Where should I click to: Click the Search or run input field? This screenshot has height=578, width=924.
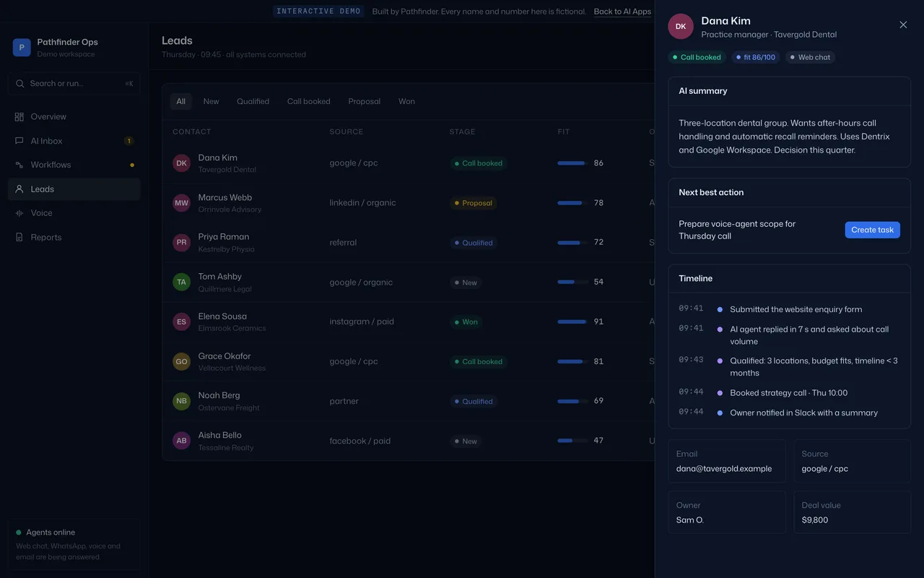pos(74,84)
